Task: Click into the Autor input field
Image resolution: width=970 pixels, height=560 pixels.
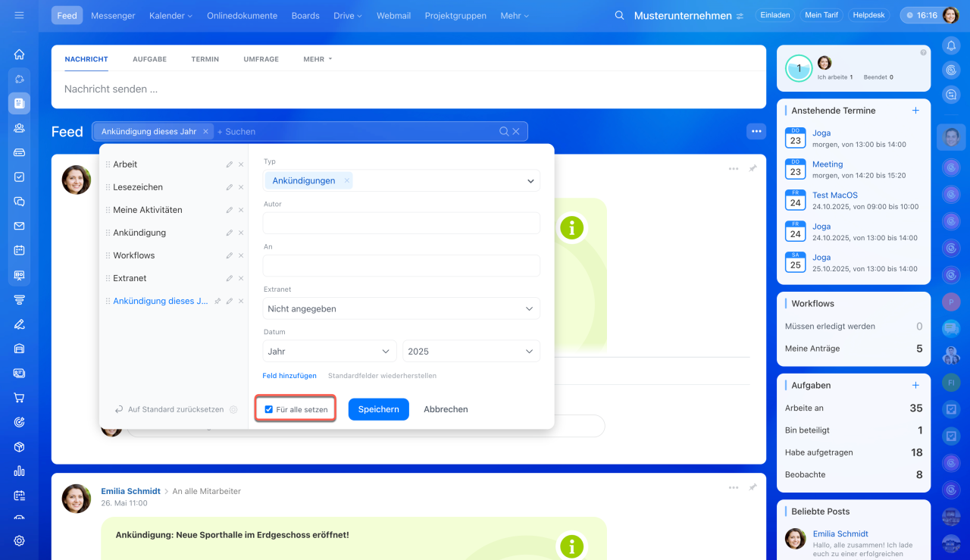Action: click(x=402, y=224)
